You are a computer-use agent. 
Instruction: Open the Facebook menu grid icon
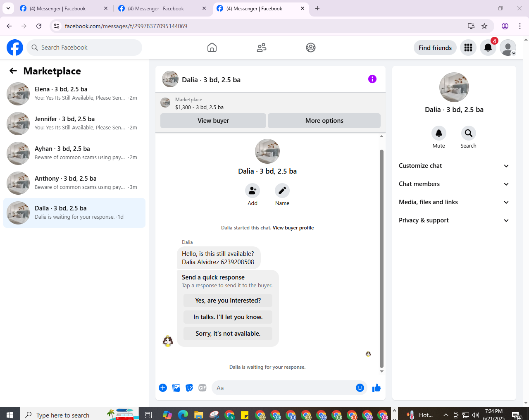coord(468,48)
